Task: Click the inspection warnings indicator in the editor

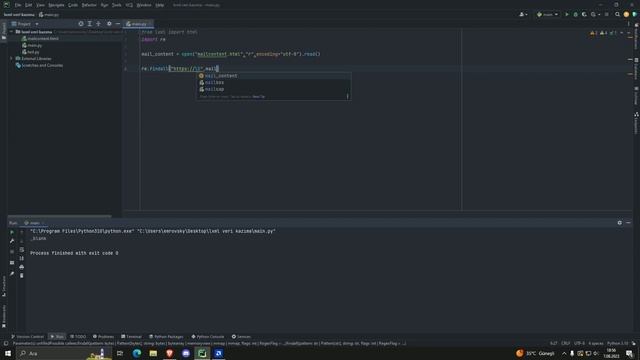Action: [605, 33]
